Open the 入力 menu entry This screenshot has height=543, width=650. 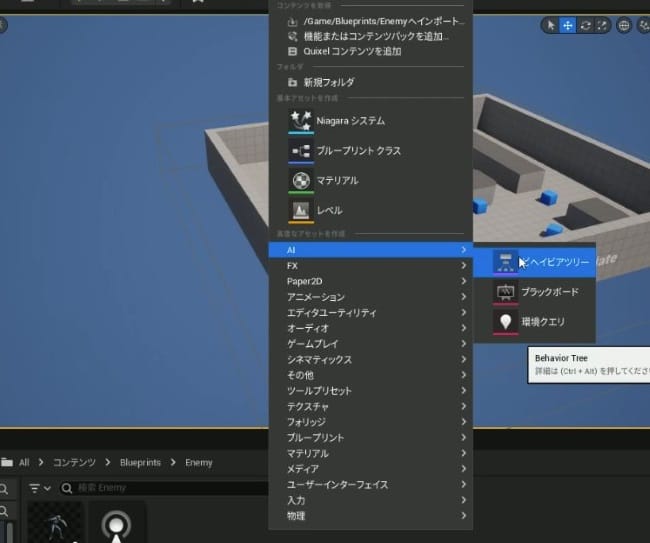tap(371, 500)
